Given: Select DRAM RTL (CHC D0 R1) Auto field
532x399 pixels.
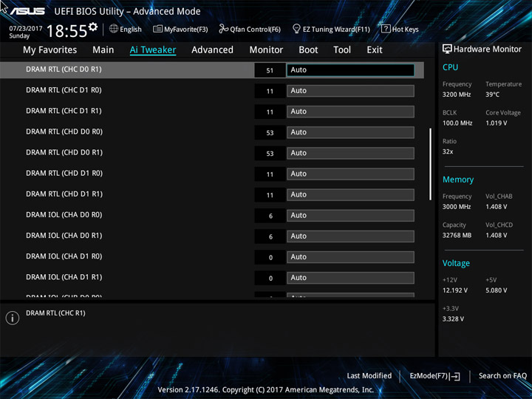Looking at the screenshot, I should [350, 70].
